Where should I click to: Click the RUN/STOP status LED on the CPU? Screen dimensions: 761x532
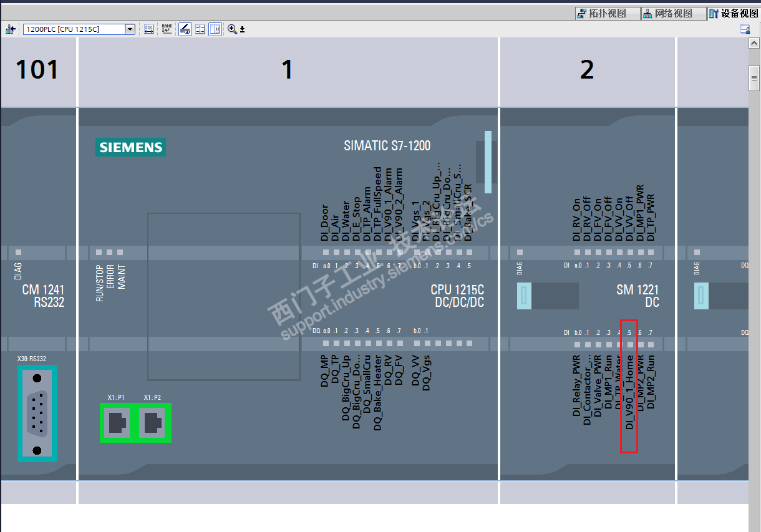99,252
